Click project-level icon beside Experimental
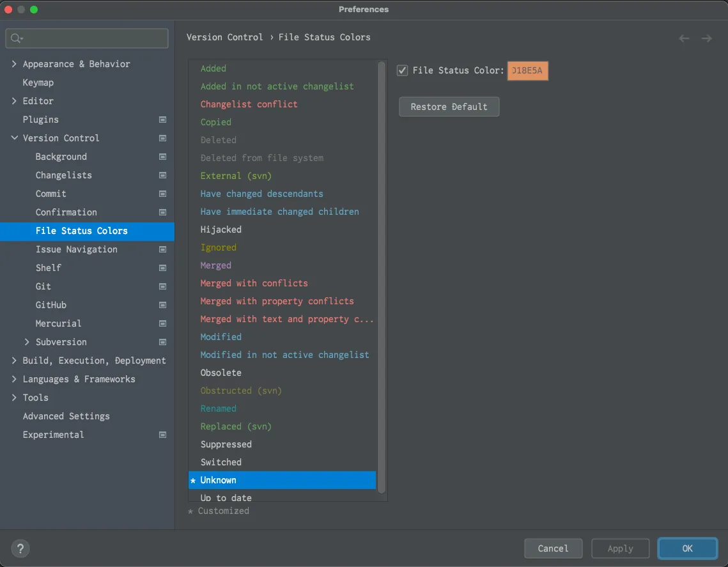The height and width of the screenshot is (567, 728). (163, 435)
